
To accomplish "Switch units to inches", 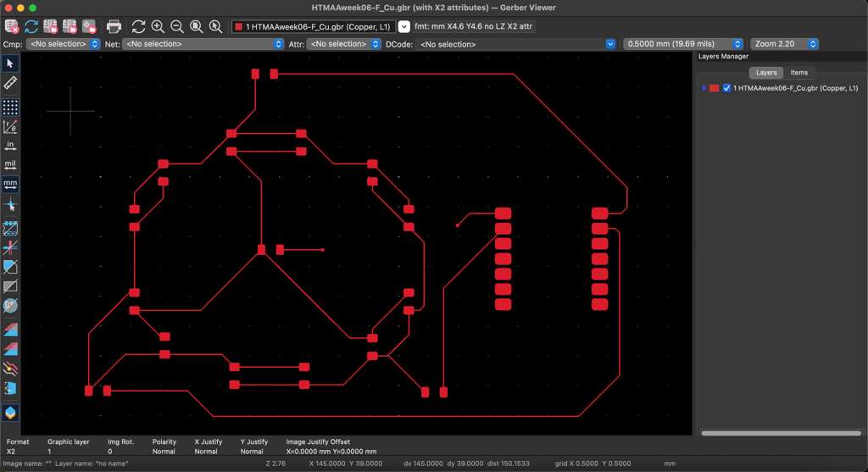I will (x=10, y=145).
